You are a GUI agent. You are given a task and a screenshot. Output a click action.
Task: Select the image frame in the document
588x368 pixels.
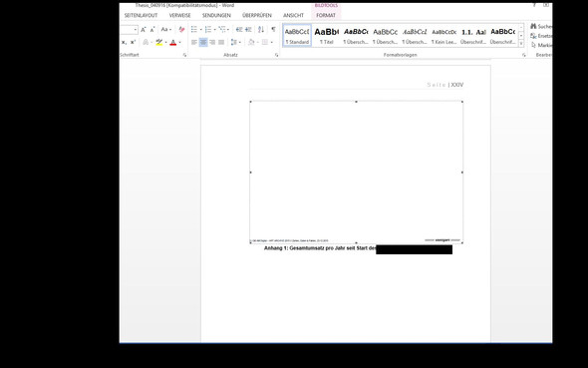click(356, 173)
